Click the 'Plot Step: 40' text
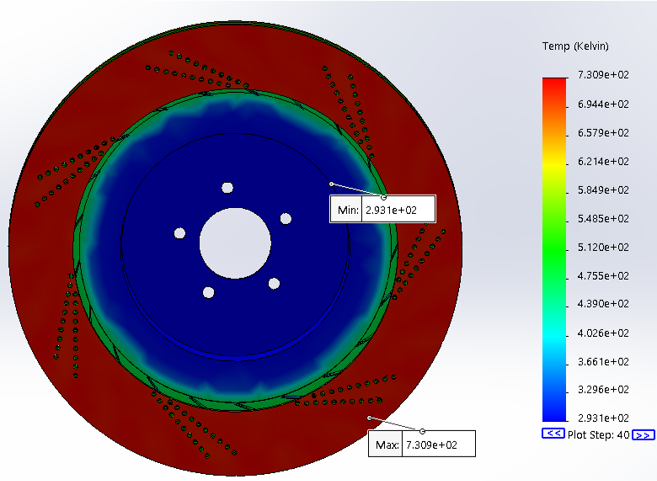The width and height of the screenshot is (657, 481). [598, 435]
